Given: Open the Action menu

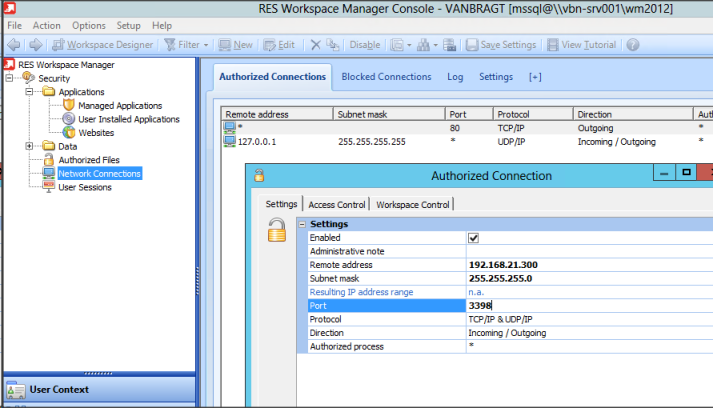Looking at the screenshot, I should (x=46, y=25).
